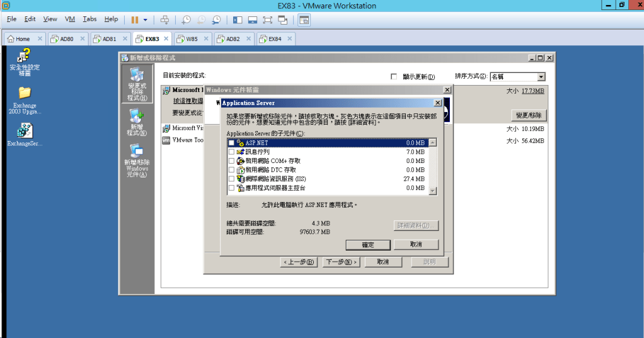The height and width of the screenshot is (338, 644).
Task: Switch to the AD81 tab
Action: coord(110,38)
